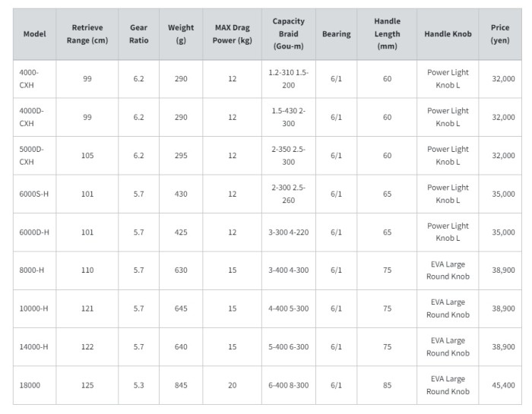
Task: Click the Gear Ratio column header
Action: click(x=139, y=34)
